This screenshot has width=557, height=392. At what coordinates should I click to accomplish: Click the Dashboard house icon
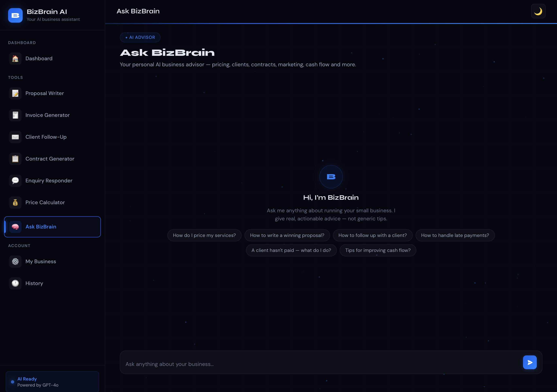[15, 59]
